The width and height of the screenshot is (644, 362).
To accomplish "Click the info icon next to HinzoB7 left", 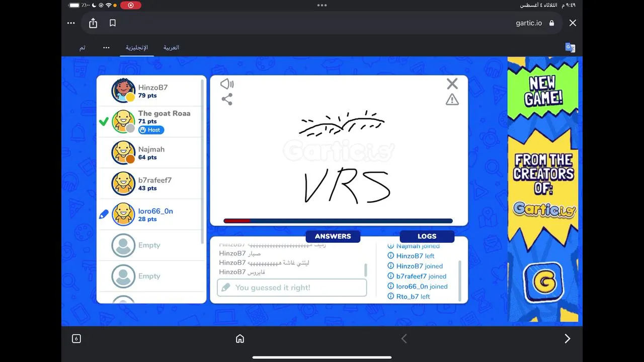I will tap(391, 256).
